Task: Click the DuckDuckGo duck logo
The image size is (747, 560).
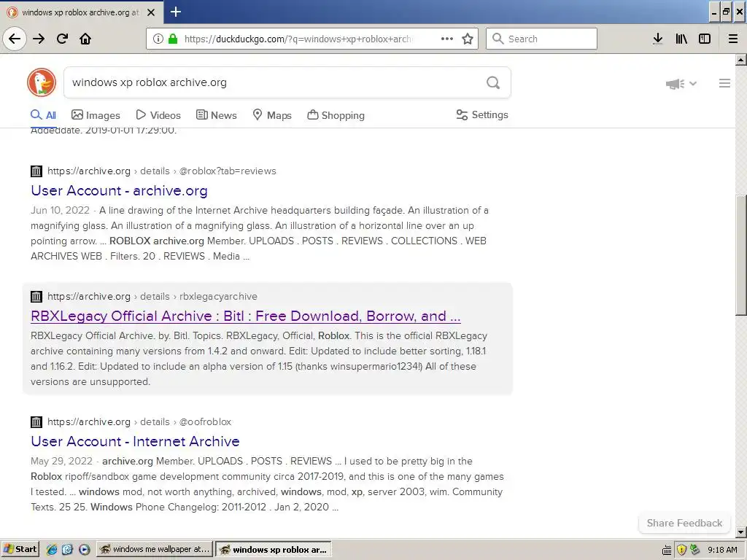Action: coord(42,82)
